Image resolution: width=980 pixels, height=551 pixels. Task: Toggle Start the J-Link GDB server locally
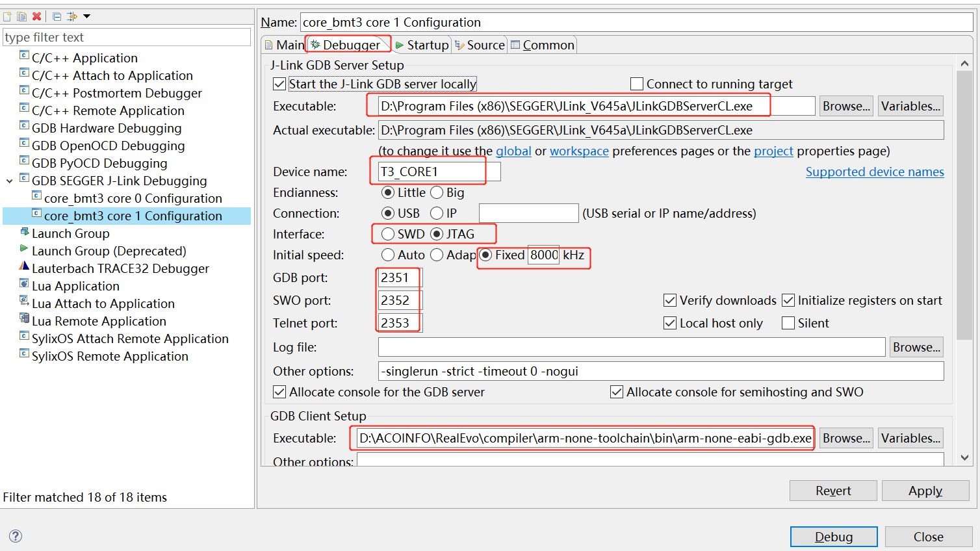click(x=279, y=84)
